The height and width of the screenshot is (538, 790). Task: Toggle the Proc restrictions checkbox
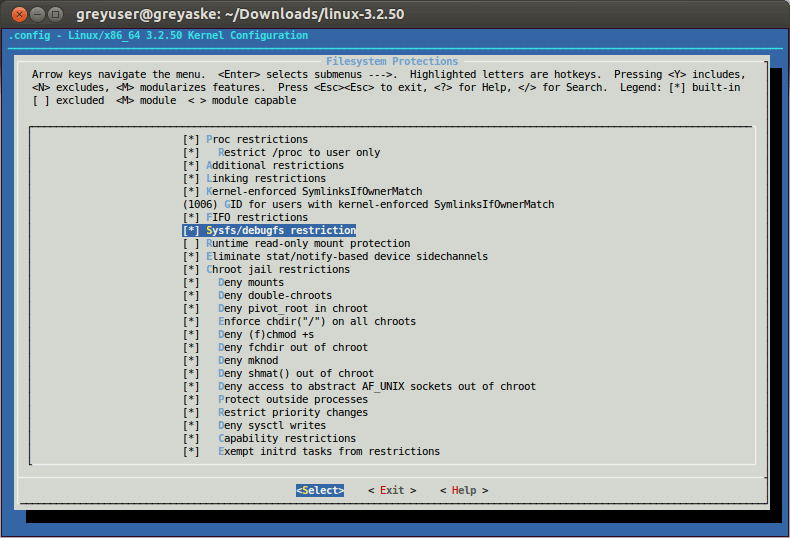(191, 140)
